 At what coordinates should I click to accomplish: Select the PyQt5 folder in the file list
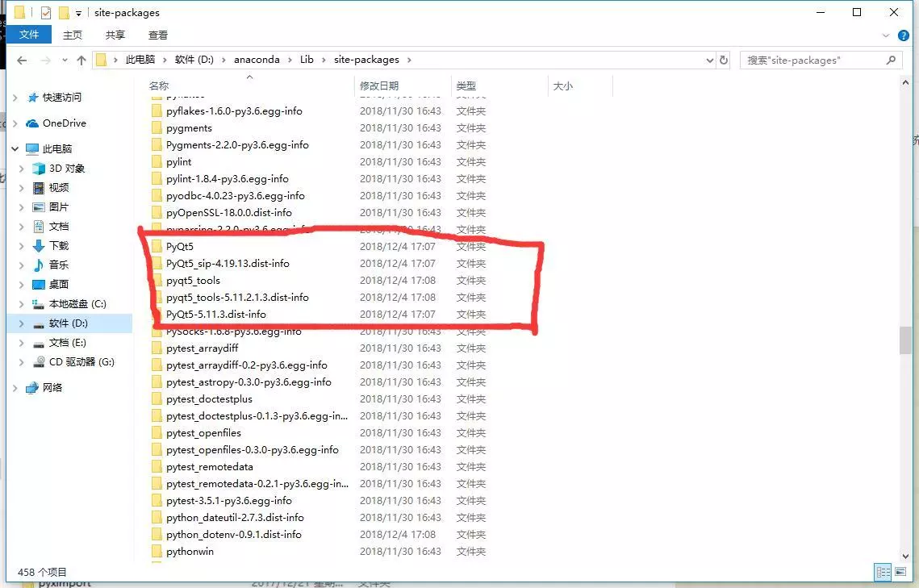tap(179, 246)
